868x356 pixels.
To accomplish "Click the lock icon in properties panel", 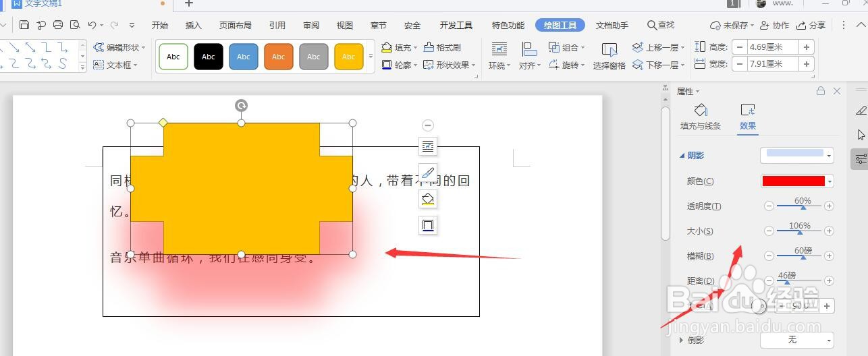I will coord(821,91).
